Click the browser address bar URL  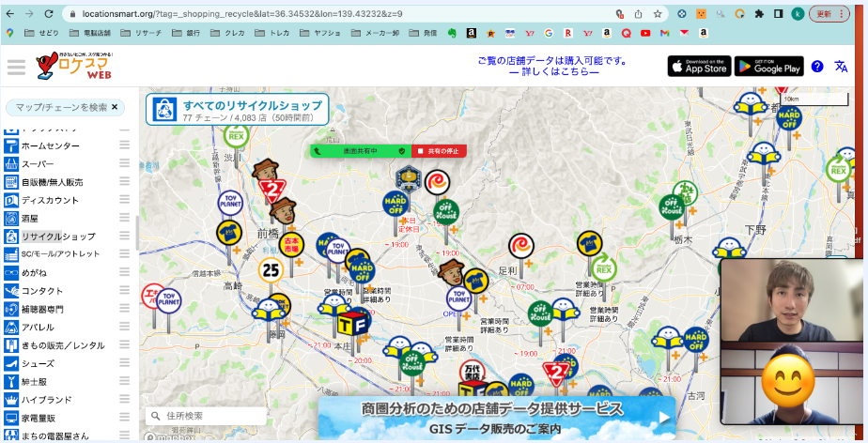pos(242,14)
